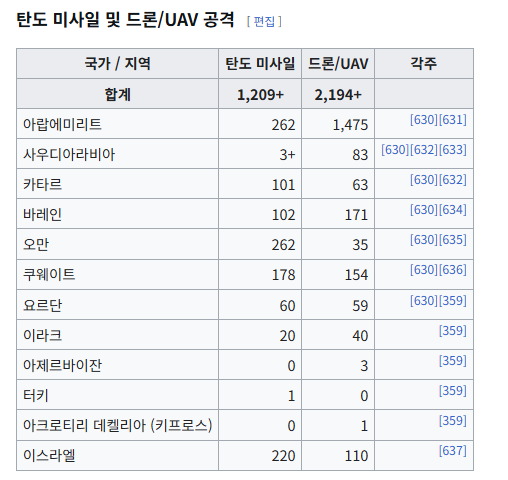
Task: Click the country name 아제르바이잔
Action: (x=62, y=365)
